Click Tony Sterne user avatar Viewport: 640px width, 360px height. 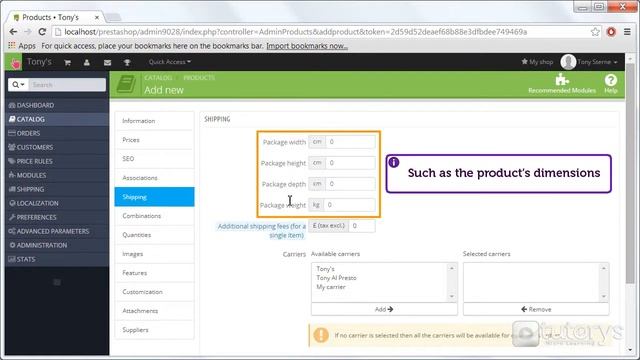[568, 62]
